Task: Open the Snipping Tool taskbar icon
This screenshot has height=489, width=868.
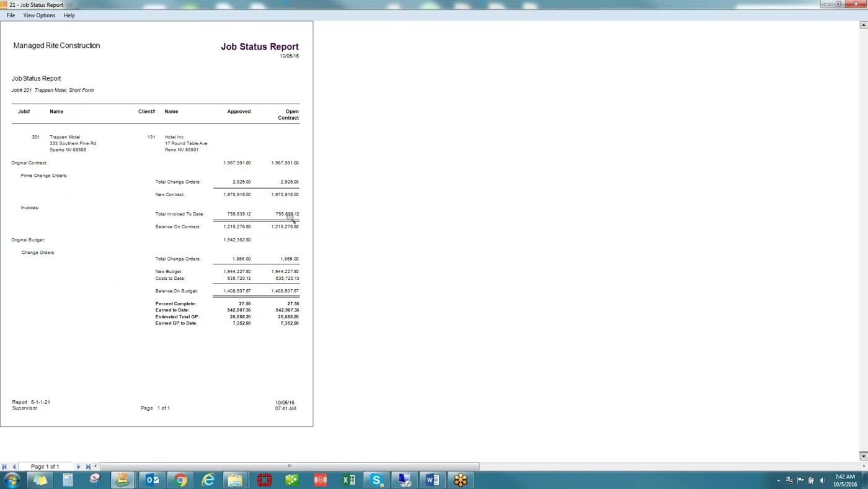Action: (95, 480)
